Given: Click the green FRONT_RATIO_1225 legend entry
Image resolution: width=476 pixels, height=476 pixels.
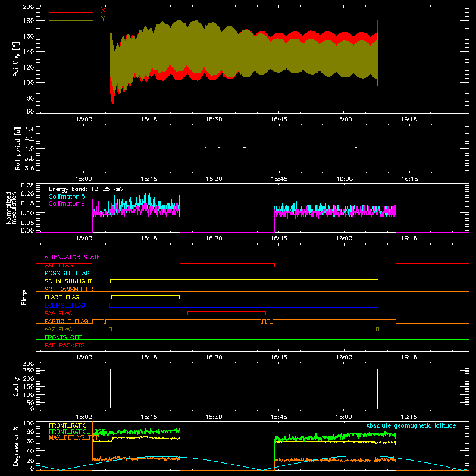Looking at the screenshot, I should (77, 431).
